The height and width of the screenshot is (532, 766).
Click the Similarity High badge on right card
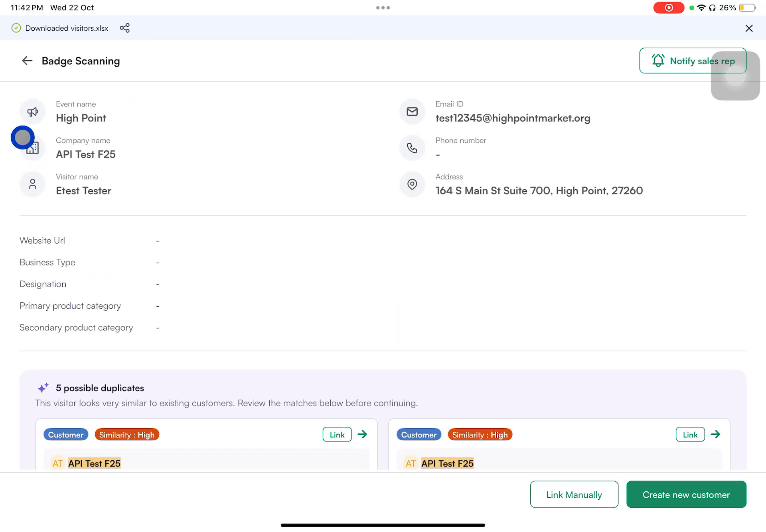[x=480, y=434]
